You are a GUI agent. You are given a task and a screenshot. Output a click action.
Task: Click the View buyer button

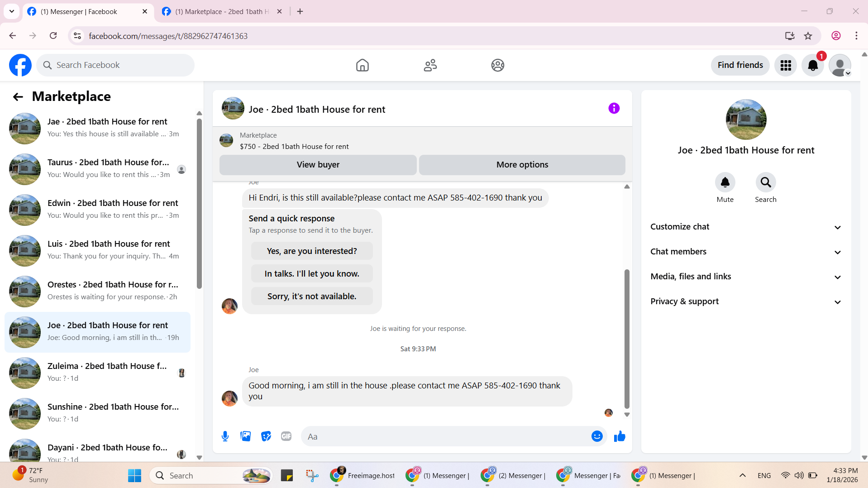[318, 165]
